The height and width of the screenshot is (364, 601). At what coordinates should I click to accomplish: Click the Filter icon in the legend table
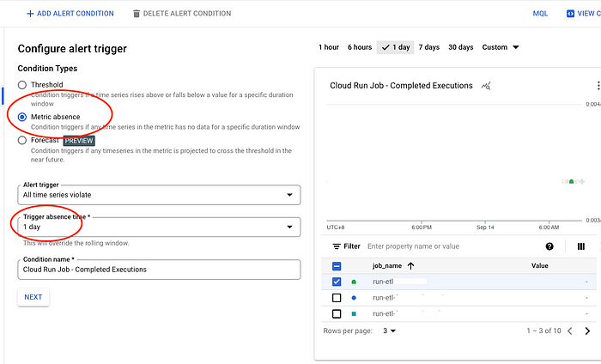coord(337,246)
